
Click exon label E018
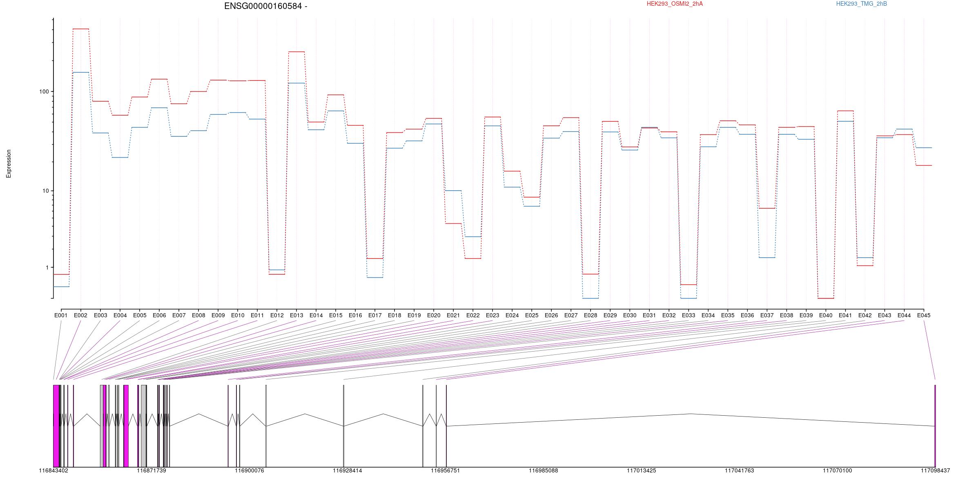pos(394,315)
